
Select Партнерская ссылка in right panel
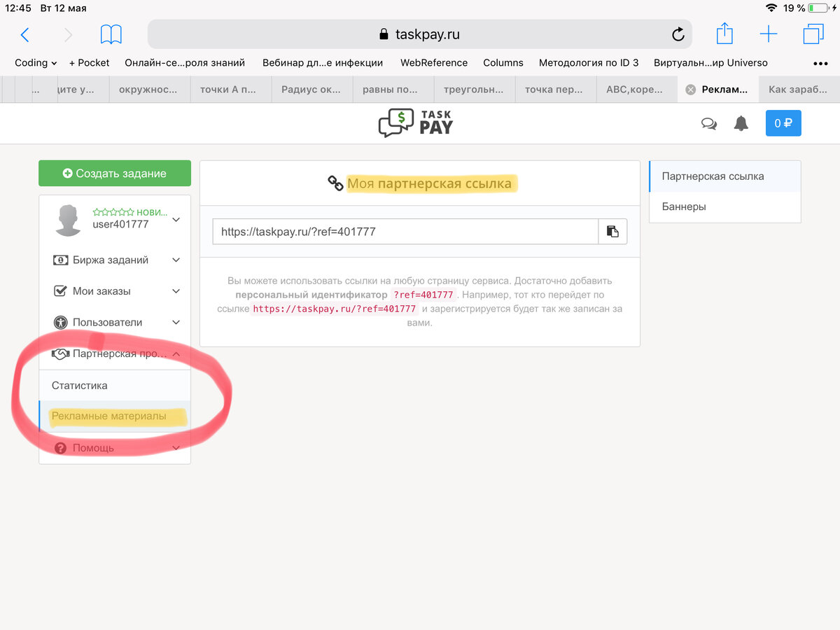coord(725,176)
